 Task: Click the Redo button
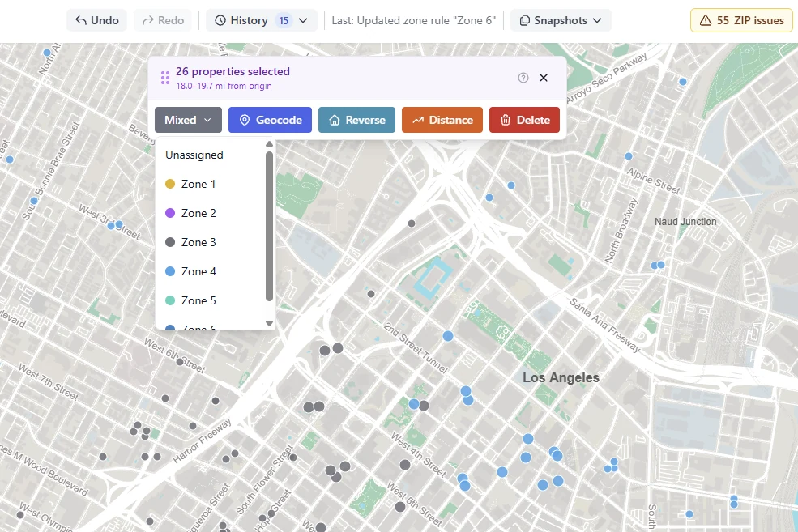pyautogui.click(x=163, y=20)
